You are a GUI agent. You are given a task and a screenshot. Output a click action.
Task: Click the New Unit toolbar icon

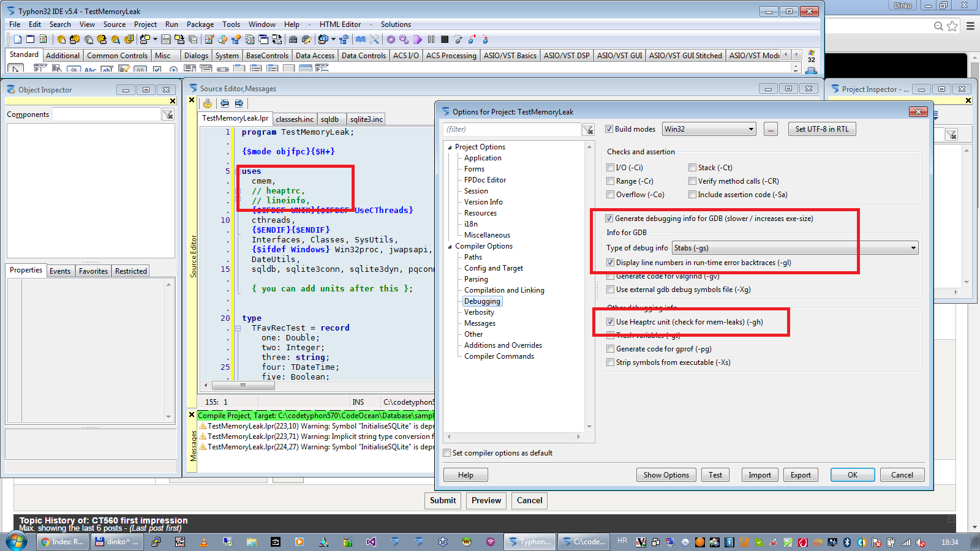(x=18, y=39)
